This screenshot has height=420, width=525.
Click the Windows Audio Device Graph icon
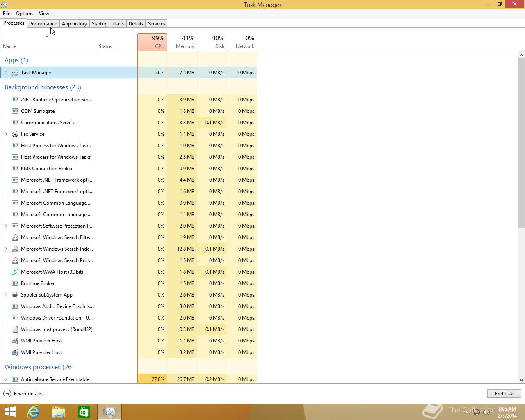[x=15, y=306]
